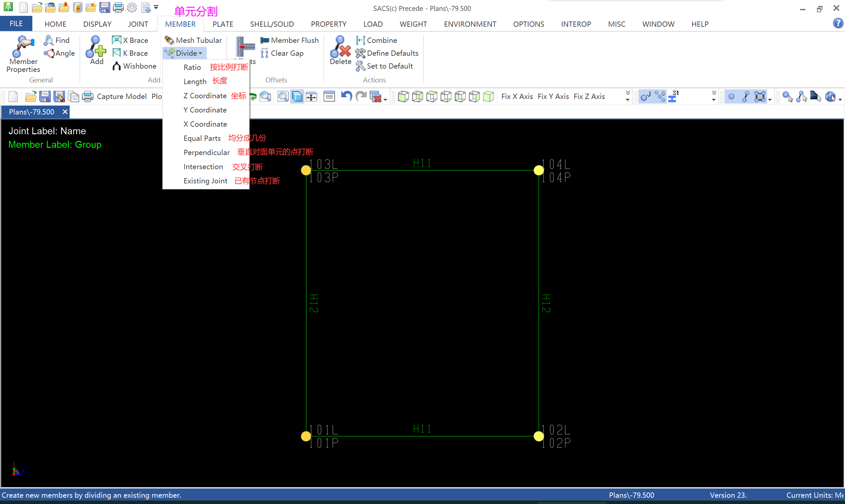Close the Plans\-79.500 document tab

(x=65, y=112)
